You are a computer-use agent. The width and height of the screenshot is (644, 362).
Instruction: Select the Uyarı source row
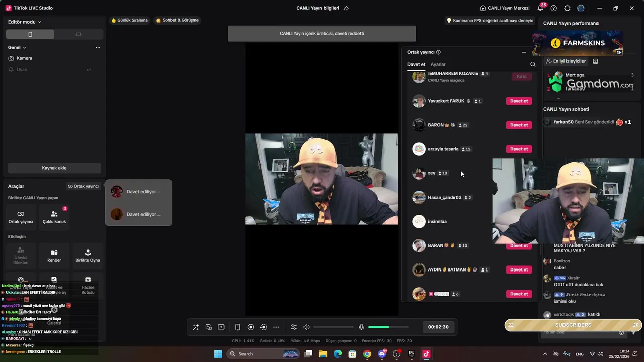[54, 70]
